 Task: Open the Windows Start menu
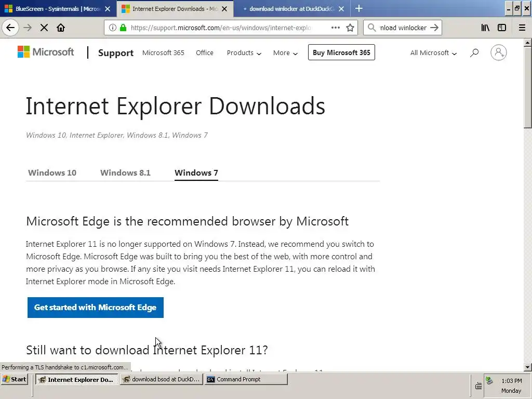pos(14,379)
